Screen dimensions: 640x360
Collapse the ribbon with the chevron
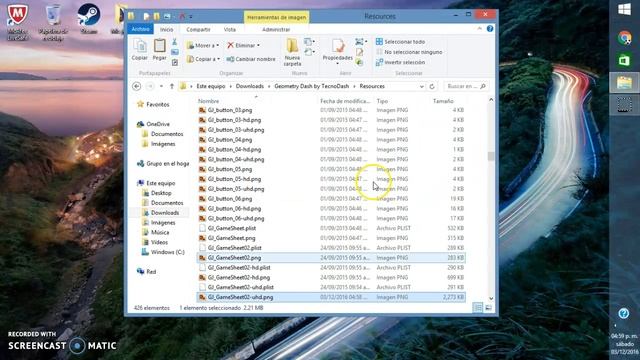pyautogui.click(x=479, y=29)
